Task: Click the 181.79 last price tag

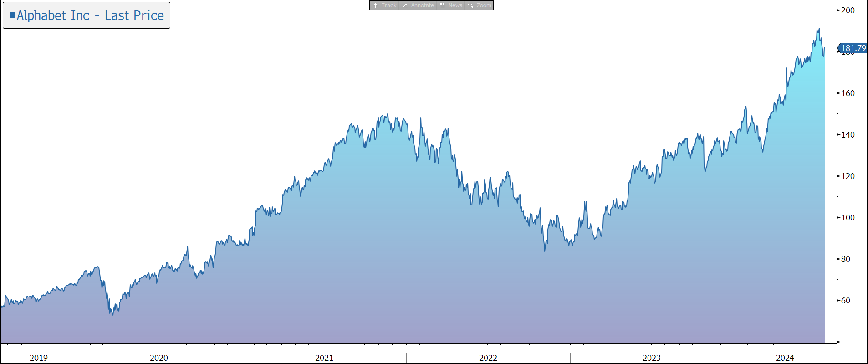Action: [853, 48]
